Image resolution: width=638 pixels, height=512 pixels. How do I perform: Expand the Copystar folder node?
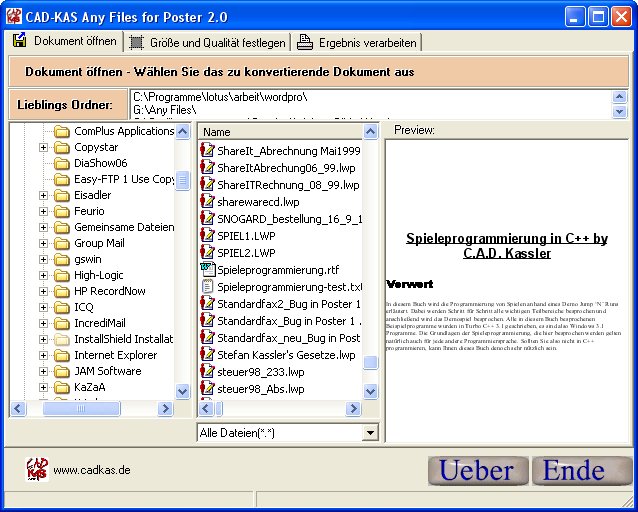(x=44, y=148)
